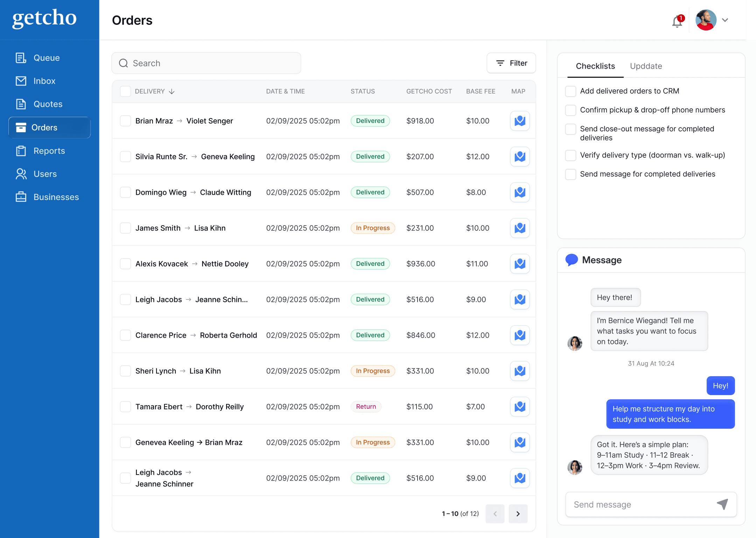Open map for James Smith order

tap(520, 228)
